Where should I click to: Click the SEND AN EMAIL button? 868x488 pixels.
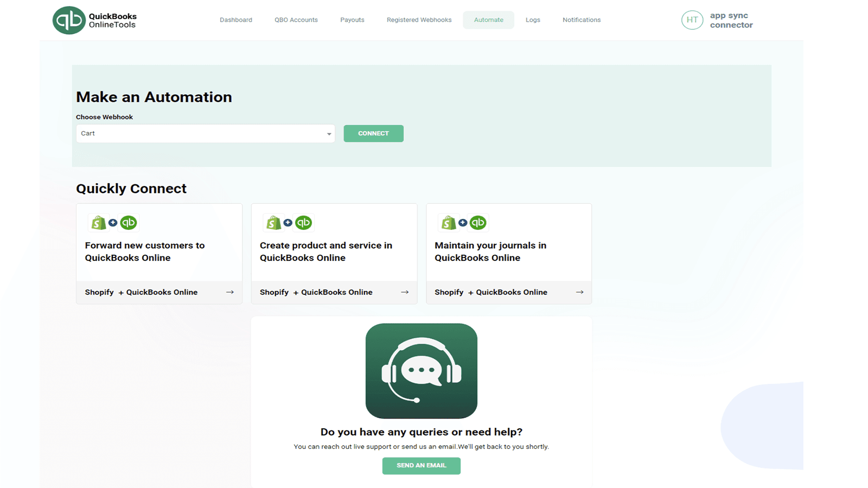(421, 465)
